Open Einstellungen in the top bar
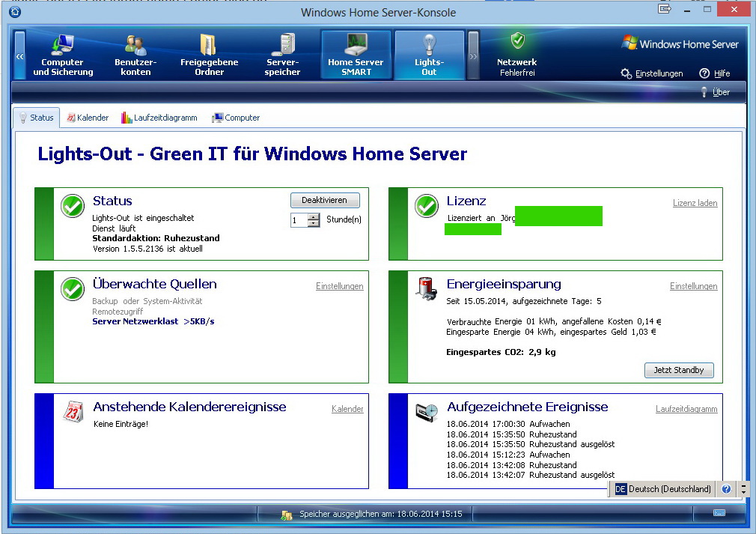The image size is (756, 534). pyautogui.click(x=652, y=73)
